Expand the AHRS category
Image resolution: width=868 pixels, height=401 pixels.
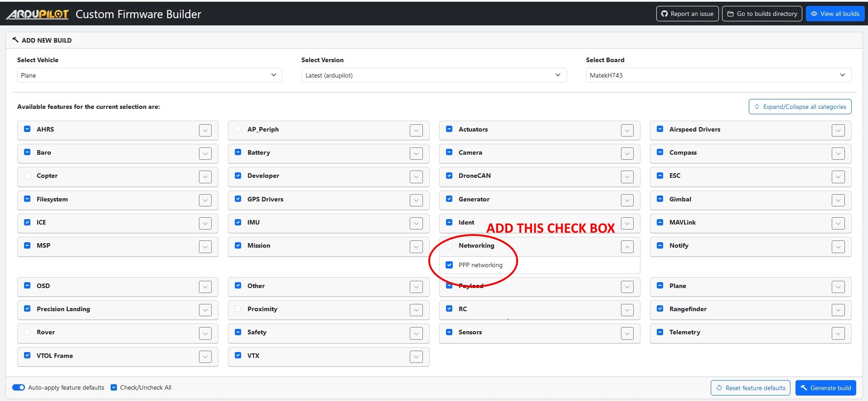tap(205, 131)
